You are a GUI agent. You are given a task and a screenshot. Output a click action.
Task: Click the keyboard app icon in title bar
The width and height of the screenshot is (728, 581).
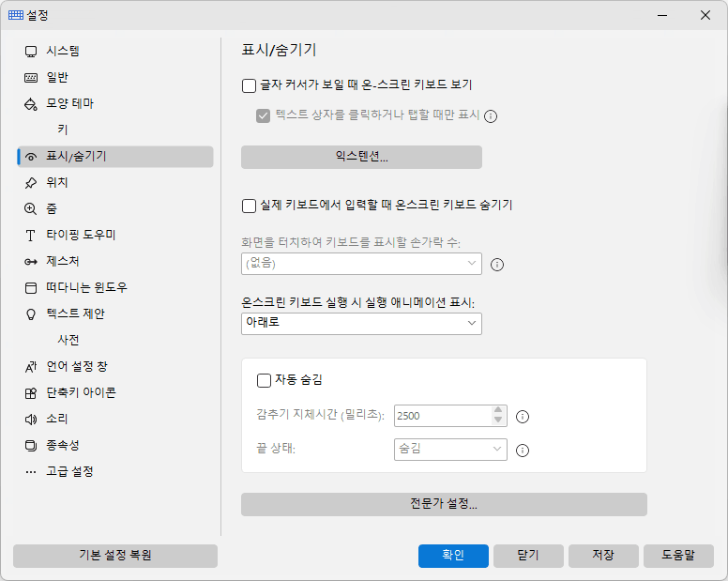pos(16,15)
